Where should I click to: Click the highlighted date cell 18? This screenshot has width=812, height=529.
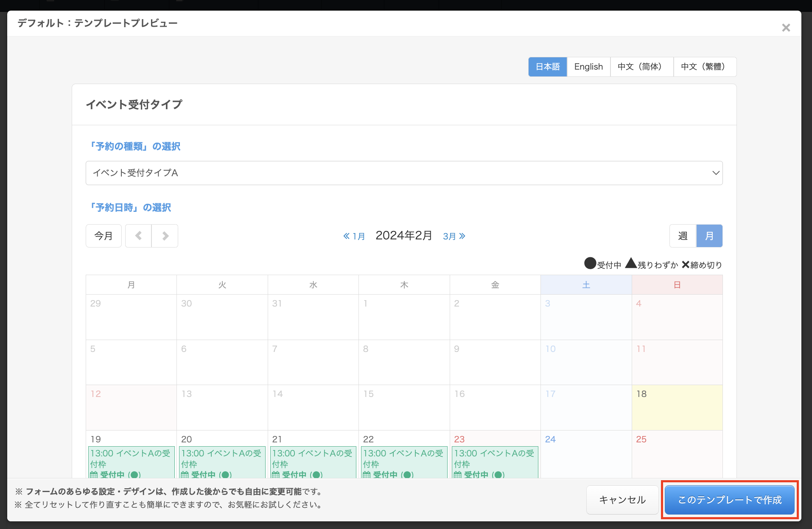coord(677,407)
